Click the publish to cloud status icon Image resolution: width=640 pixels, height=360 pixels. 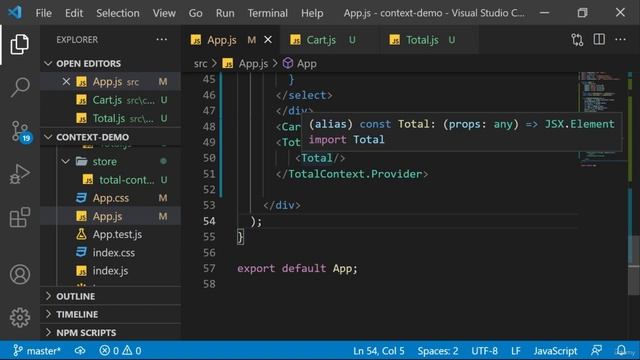[x=80, y=351]
